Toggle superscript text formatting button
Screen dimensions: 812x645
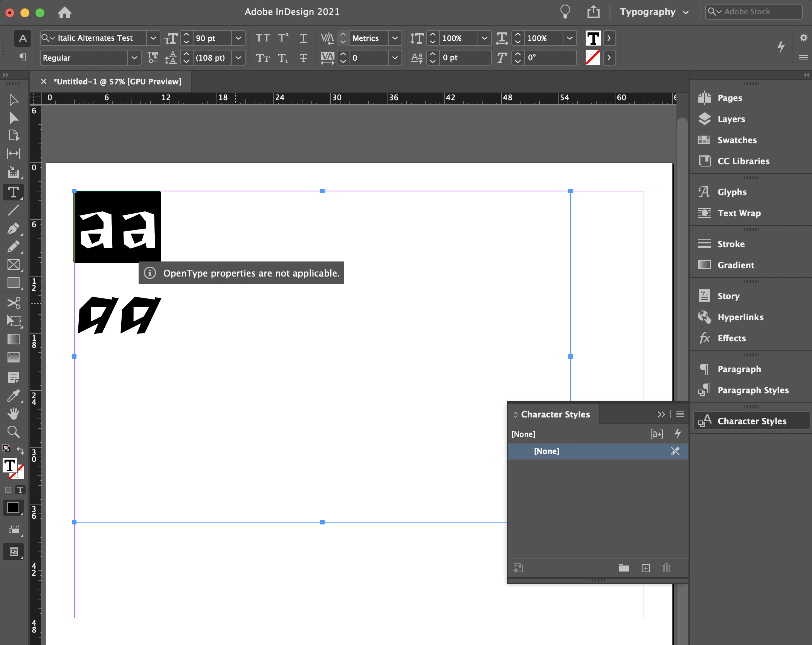pos(281,37)
